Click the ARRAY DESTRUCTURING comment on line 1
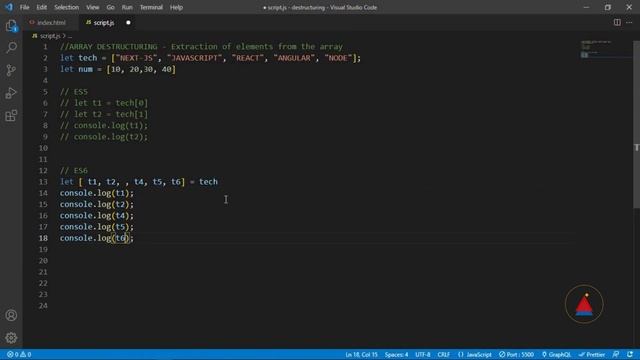The height and width of the screenshot is (360, 640). pyautogui.click(x=201, y=47)
